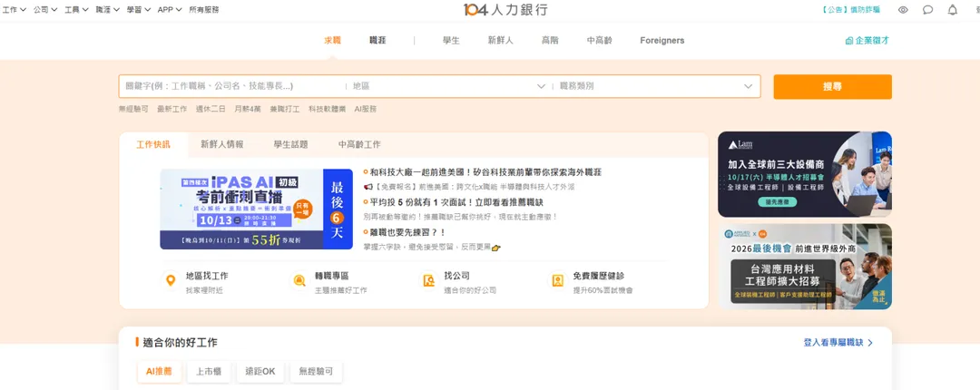Viewport: 980px width, 390px height.
Task: Open 所有服務 in the top bar
Action: [204, 10]
